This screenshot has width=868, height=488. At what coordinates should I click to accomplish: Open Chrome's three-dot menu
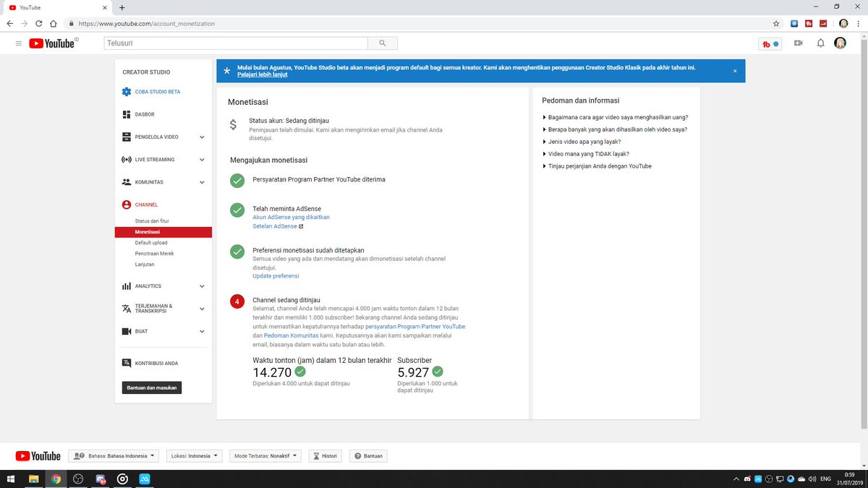tap(858, 23)
